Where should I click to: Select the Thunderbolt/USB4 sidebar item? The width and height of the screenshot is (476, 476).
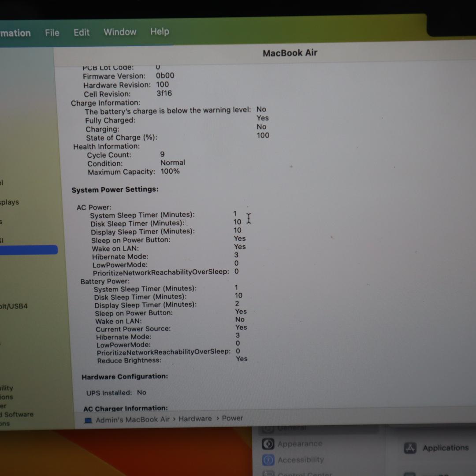coord(14,306)
